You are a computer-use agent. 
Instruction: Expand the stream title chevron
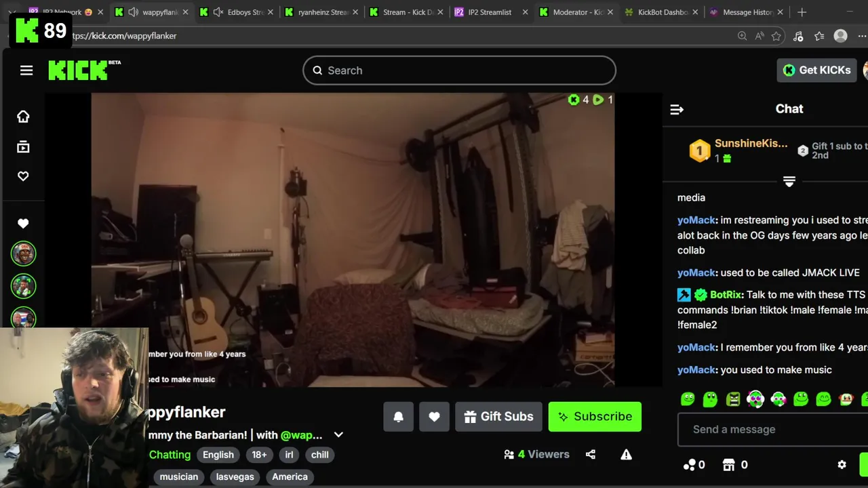[338, 435]
